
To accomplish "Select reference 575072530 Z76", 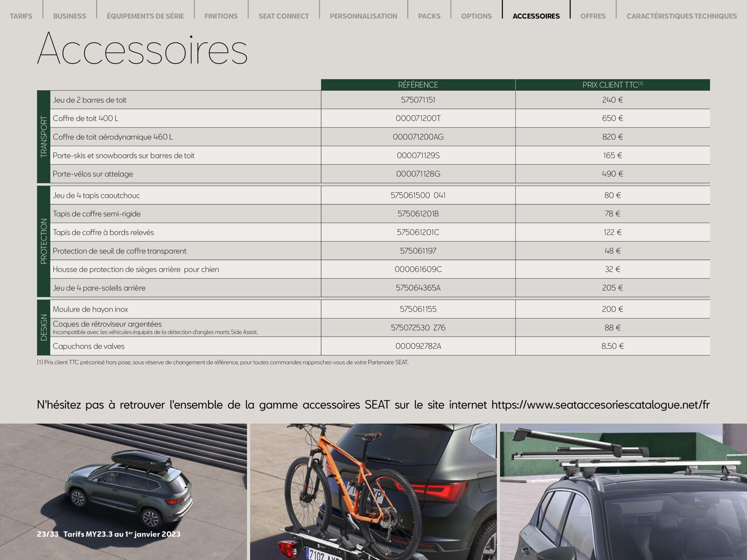I will coord(418,328).
